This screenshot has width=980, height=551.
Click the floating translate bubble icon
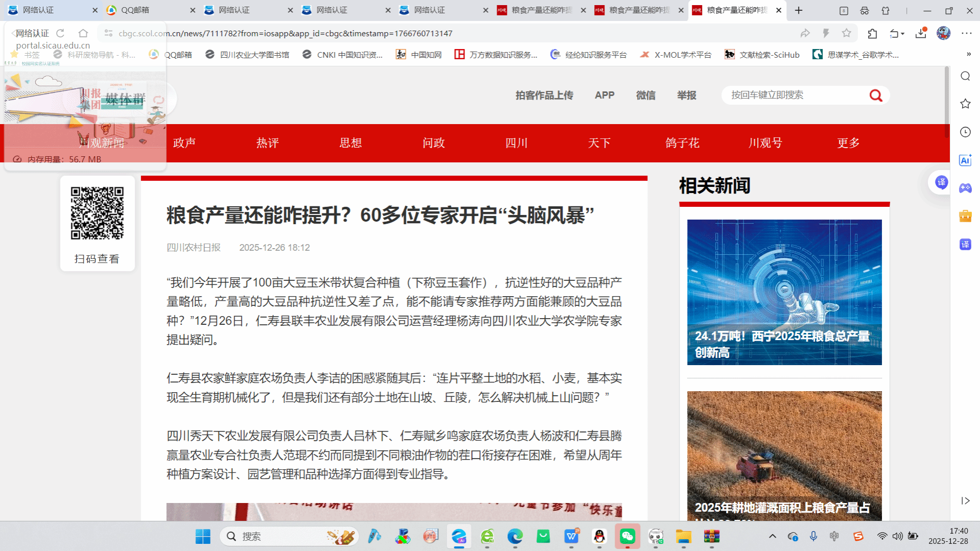click(x=941, y=182)
